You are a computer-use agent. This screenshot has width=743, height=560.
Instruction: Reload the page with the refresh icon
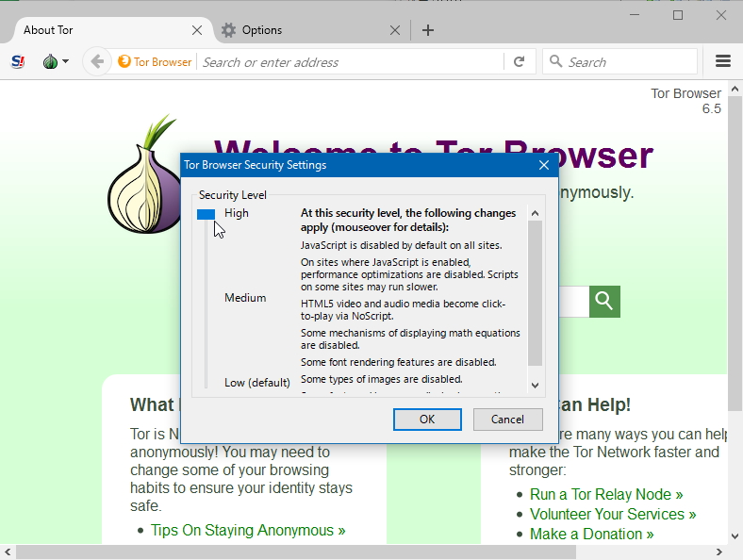(x=520, y=61)
